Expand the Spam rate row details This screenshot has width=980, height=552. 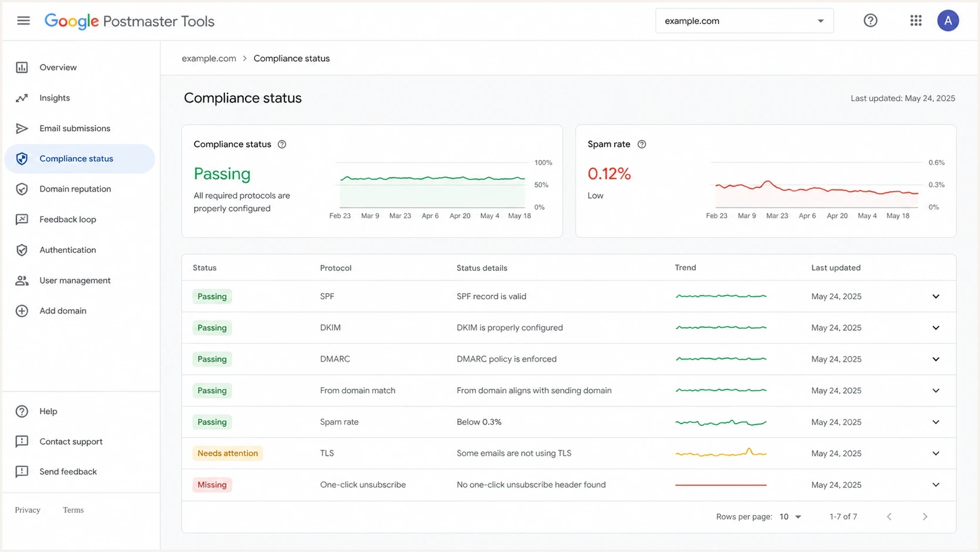coord(936,422)
